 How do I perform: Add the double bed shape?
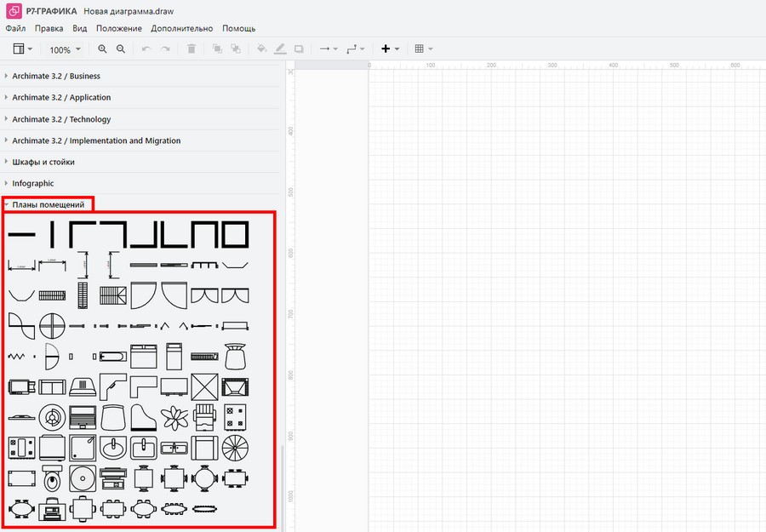pyautogui.click(x=142, y=355)
